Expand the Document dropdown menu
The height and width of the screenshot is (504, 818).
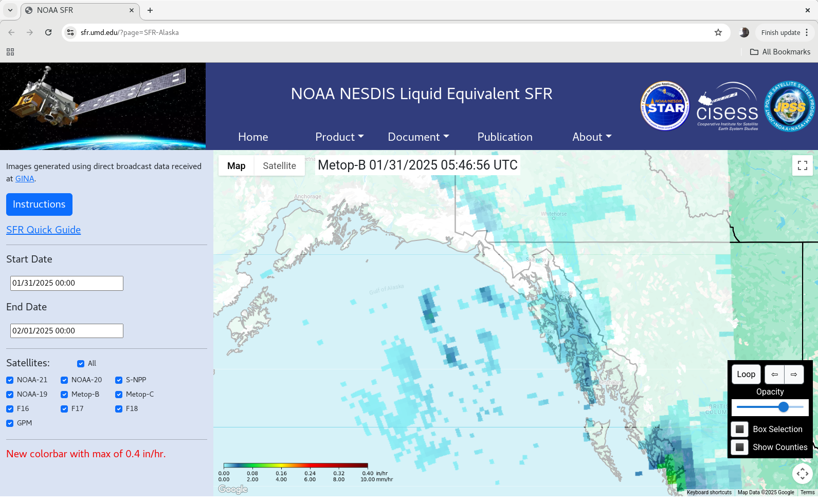click(x=419, y=137)
